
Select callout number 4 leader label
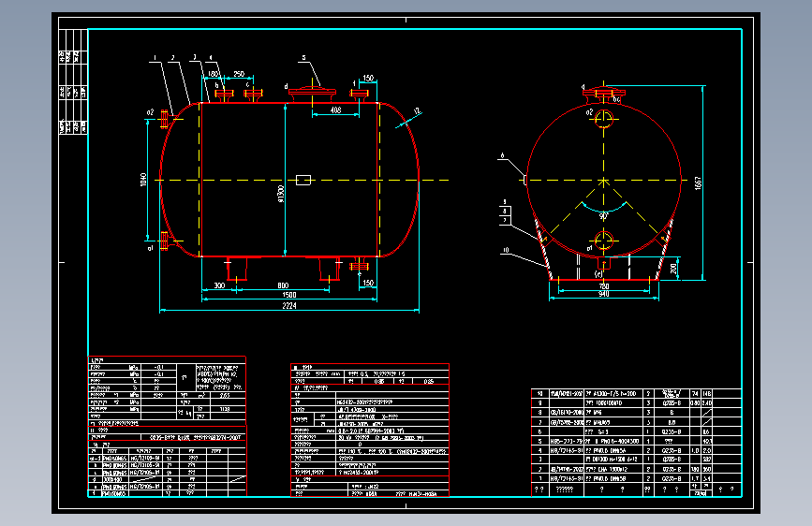211,57
